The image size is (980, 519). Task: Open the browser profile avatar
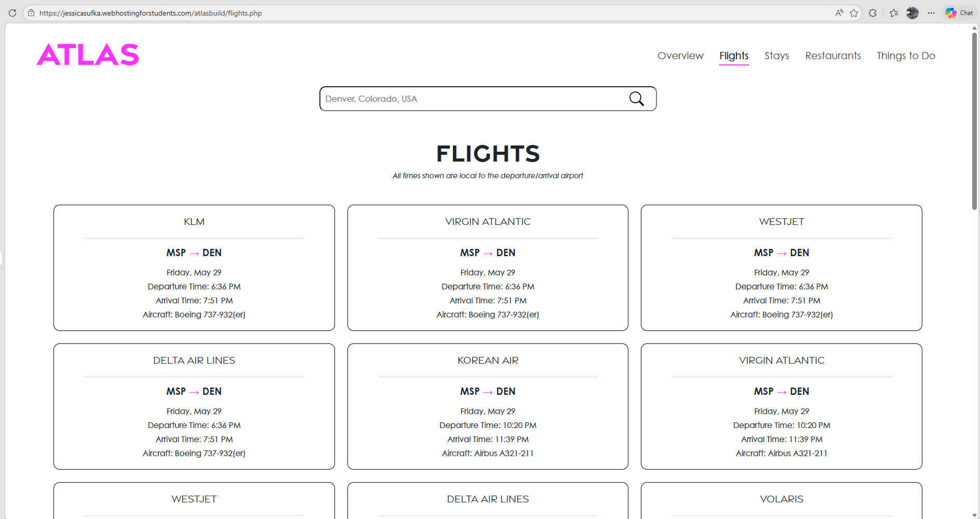click(x=912, y=13)
